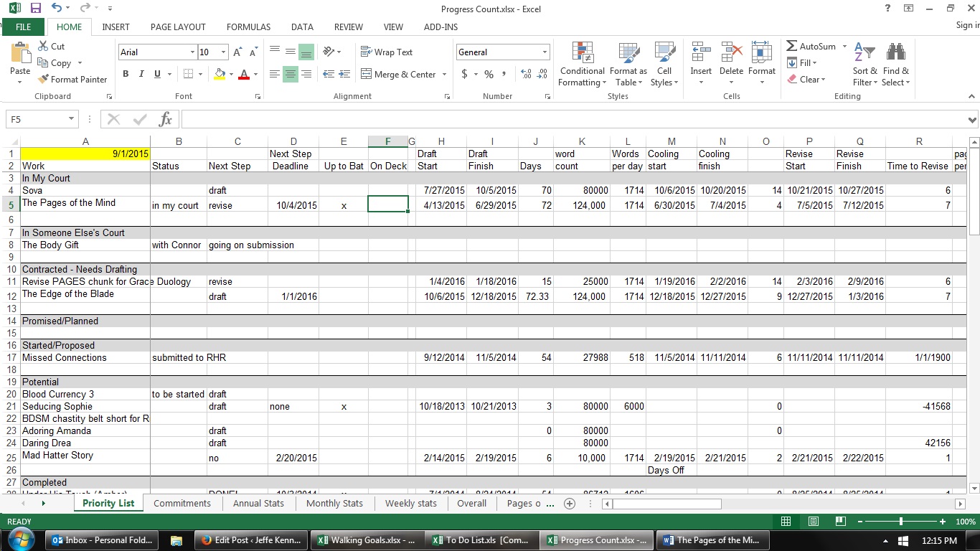Open the FORMULAS ribbon tab
The height and width of the screenshot is (551, 980).
[248, 27]
